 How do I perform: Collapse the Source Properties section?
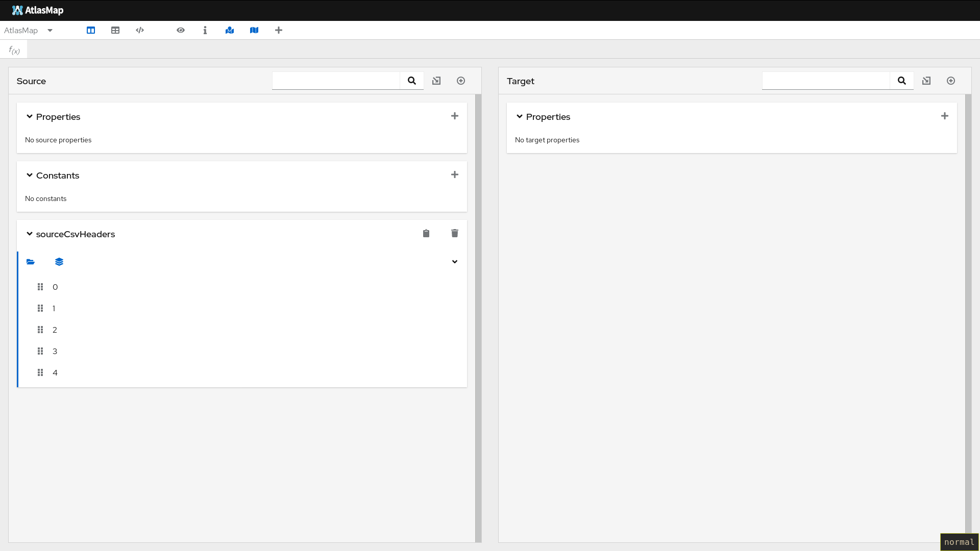(29, 116)
